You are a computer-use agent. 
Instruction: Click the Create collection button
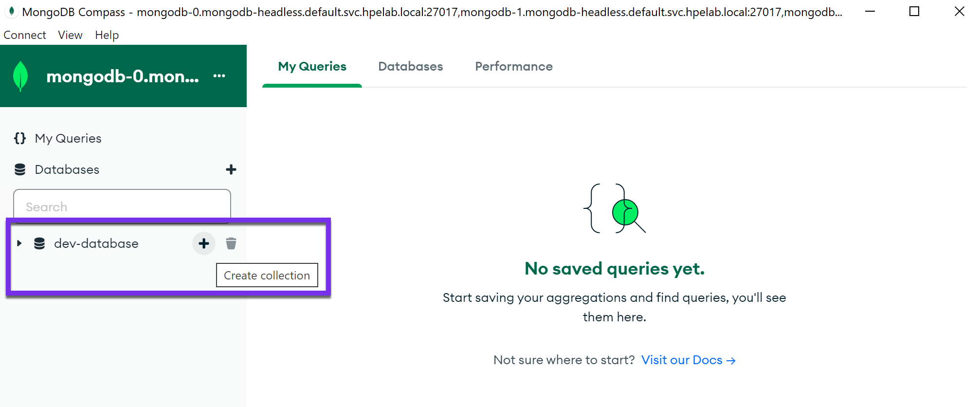pos(267,275)
